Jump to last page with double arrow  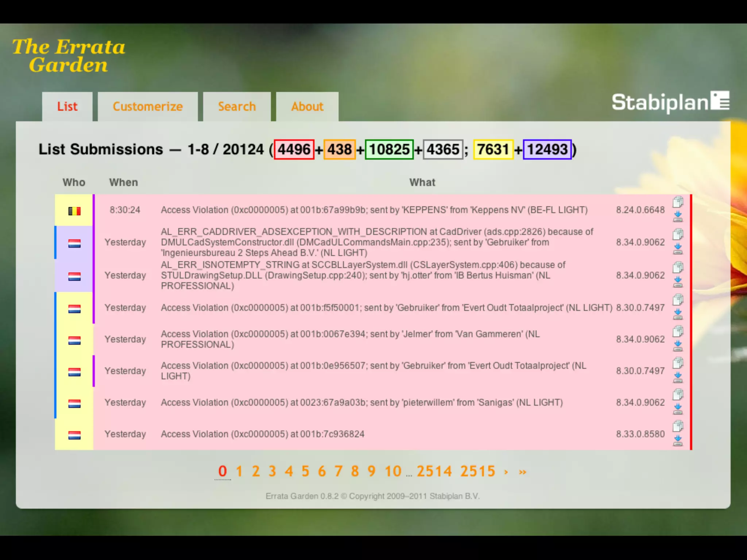[x=523, y=472]
